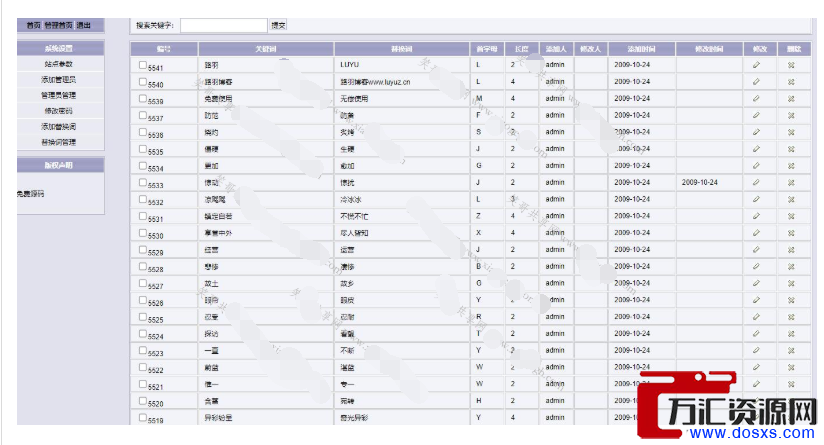Screen dimensions: 824x445
Task: Click the 免费源码 text in sidebar
Action: tap(30, 194)
